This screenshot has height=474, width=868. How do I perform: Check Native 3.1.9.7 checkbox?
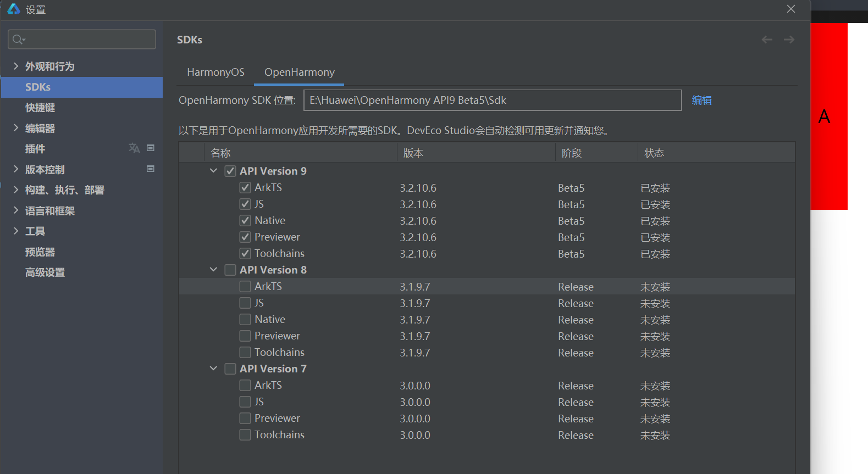click(x=245, y=319)
